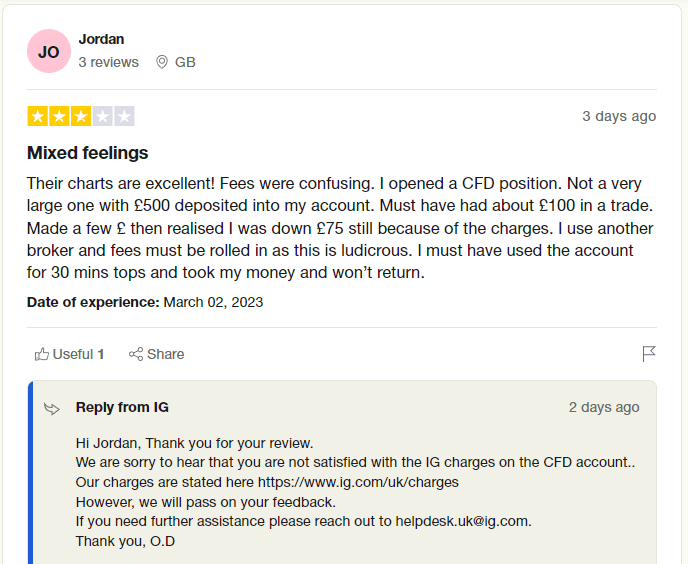688x564 pixels.
Task: Flag this review with flag icon
Action: point(649,354)
